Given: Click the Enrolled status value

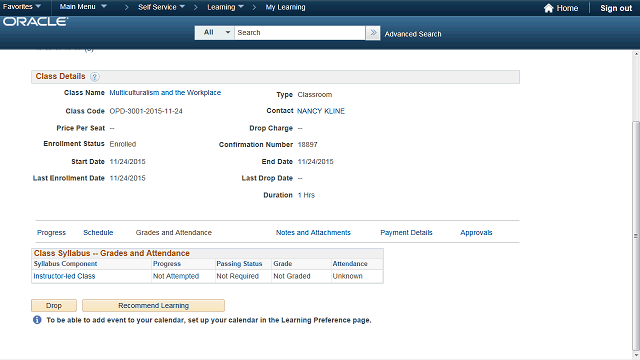Looking at the screenshot, I should point(122,144).
